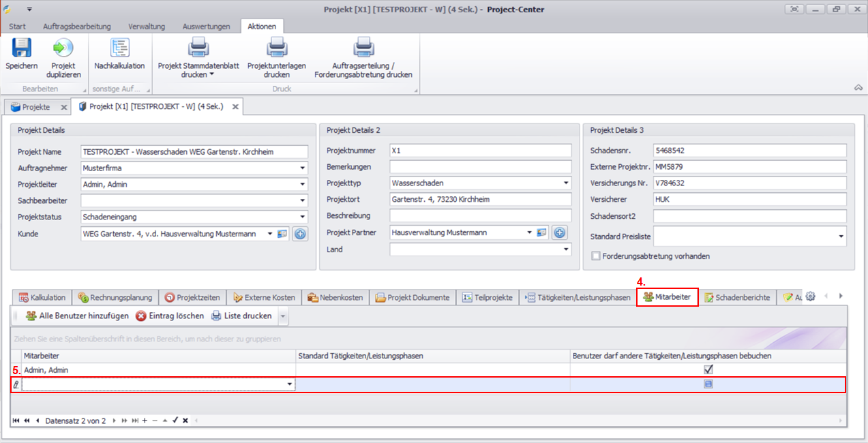Toggle booking permission checkbox in new row
This screenshot has width=868, height=443.
pos(708,384)
